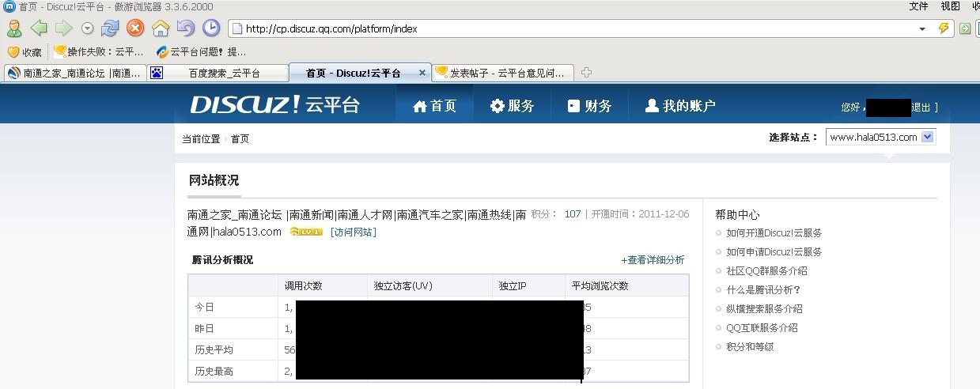The height and width of the screenshot is (389, 980).
Task: Click the lightning bolt speed mode icon
Action: pos(943,28)
